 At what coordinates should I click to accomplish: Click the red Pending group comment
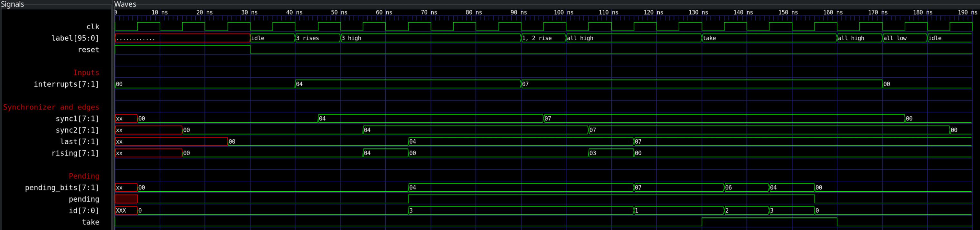tap(84, 176)
